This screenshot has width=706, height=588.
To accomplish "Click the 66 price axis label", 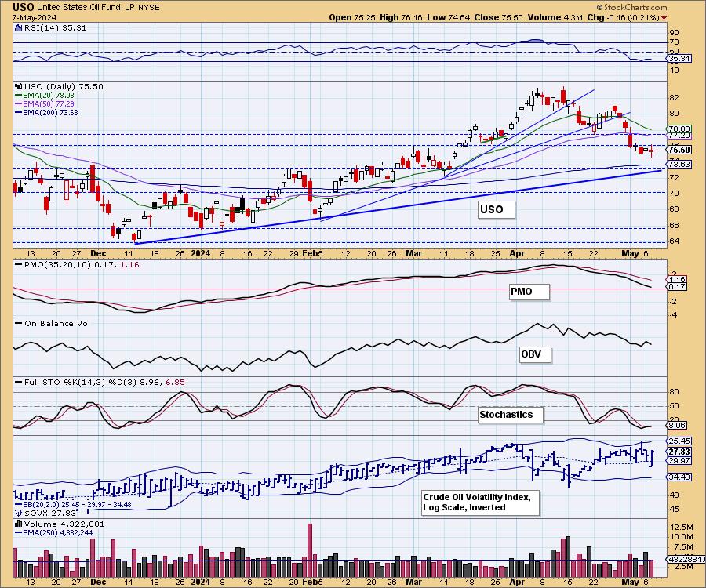I will [674, 225].
